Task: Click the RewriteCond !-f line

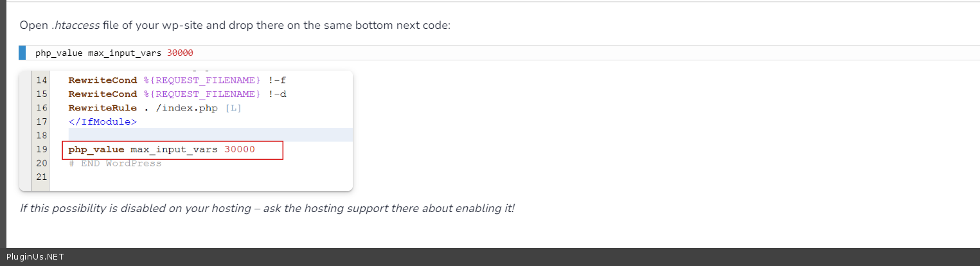Action: tap(177, 80)
